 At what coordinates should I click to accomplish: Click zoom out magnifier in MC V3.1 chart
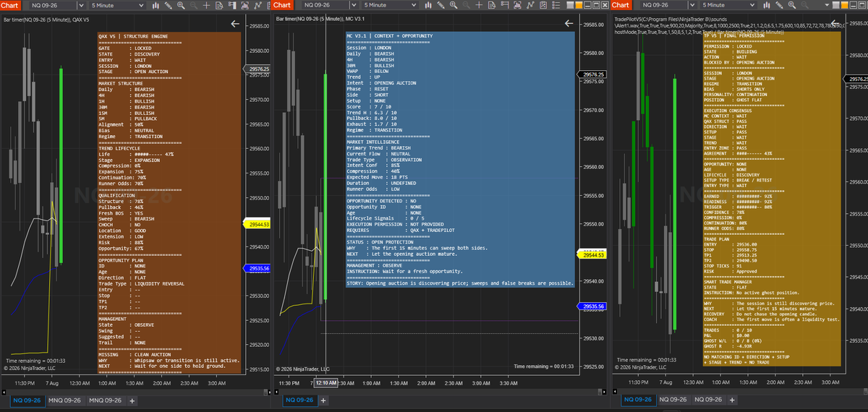(467, 5)
